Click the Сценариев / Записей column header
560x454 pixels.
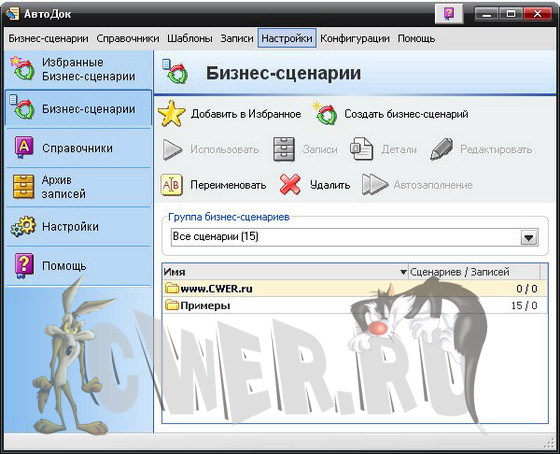[x=474, y=272]
